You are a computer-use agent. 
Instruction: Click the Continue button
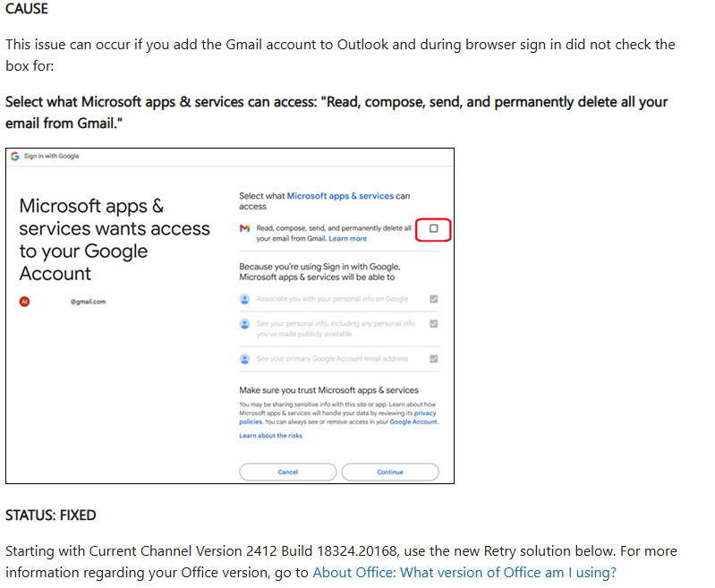click(390, 473)
